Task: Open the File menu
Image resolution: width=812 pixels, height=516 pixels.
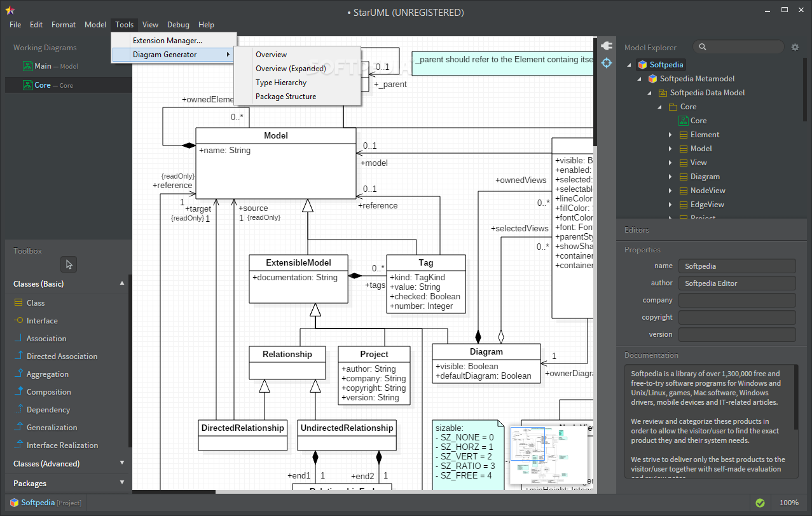Action: point(15,25)
